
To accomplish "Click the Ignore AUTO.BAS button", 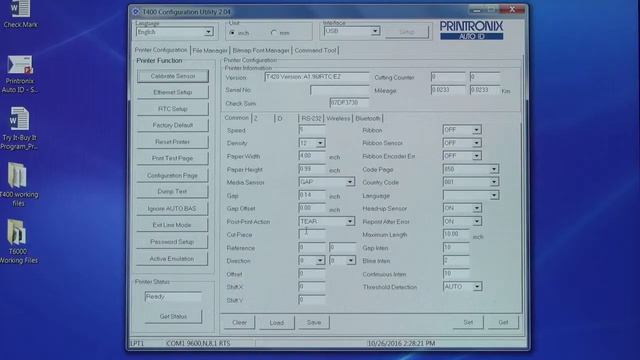I will pos(172,209).
